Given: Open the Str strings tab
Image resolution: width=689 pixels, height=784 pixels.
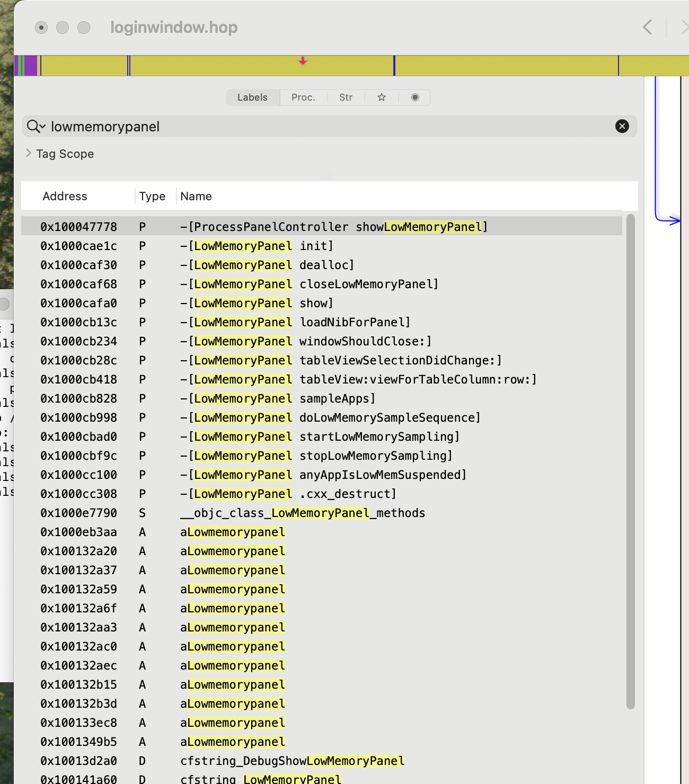Looking at the screenshot, I should (x=346, y=97).
